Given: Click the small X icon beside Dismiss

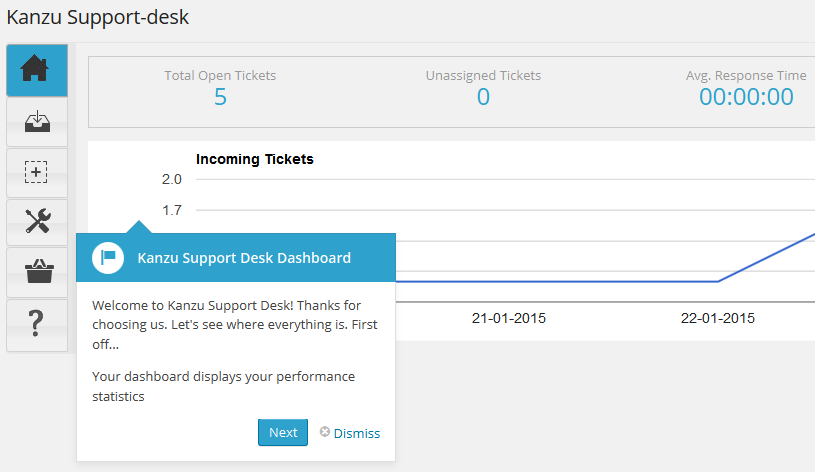Looking at the screenshot, I should (324, 432).
